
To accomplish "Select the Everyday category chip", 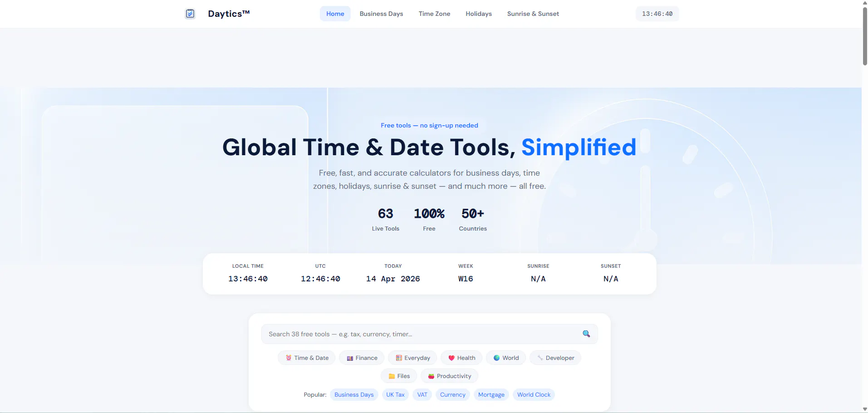I will (412, 358).
